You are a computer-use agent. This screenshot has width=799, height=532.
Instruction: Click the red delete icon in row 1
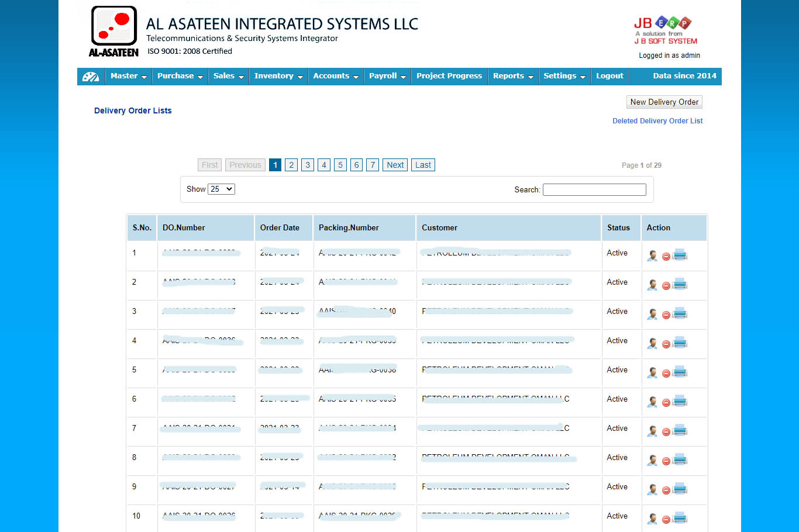point(666,257)
